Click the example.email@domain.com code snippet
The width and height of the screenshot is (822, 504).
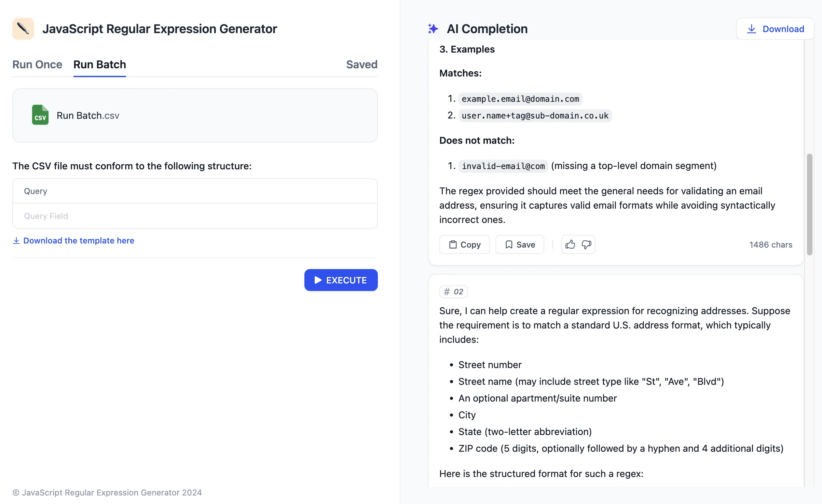point(520,99)
